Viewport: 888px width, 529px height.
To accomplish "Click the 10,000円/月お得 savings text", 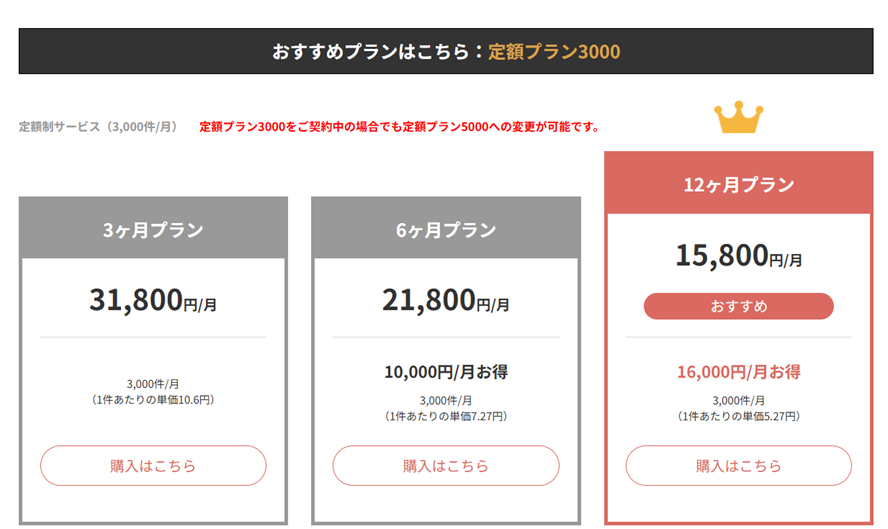I will [x=446, y=372].
